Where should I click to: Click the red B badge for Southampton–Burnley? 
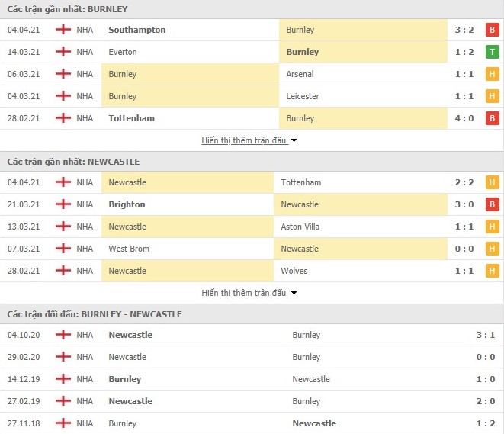pos(493,30)
